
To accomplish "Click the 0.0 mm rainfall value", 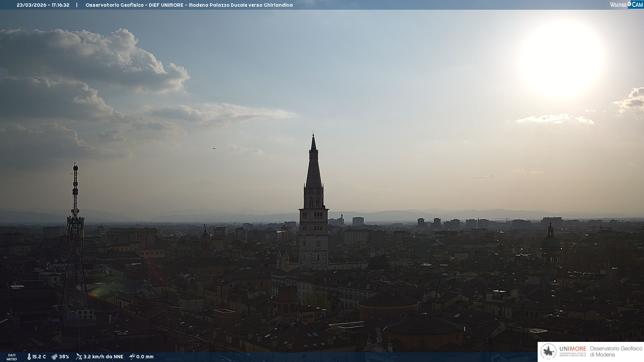I will tap(145, 357).
